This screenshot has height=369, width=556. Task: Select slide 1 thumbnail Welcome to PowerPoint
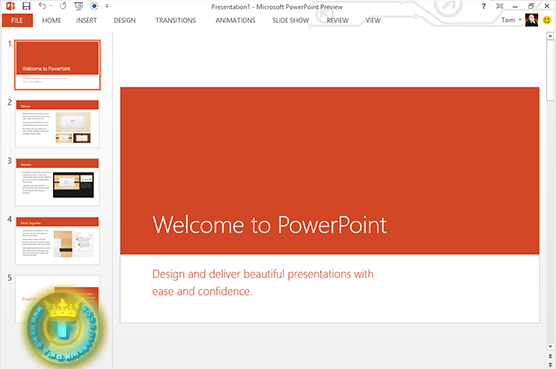point(57,65)
